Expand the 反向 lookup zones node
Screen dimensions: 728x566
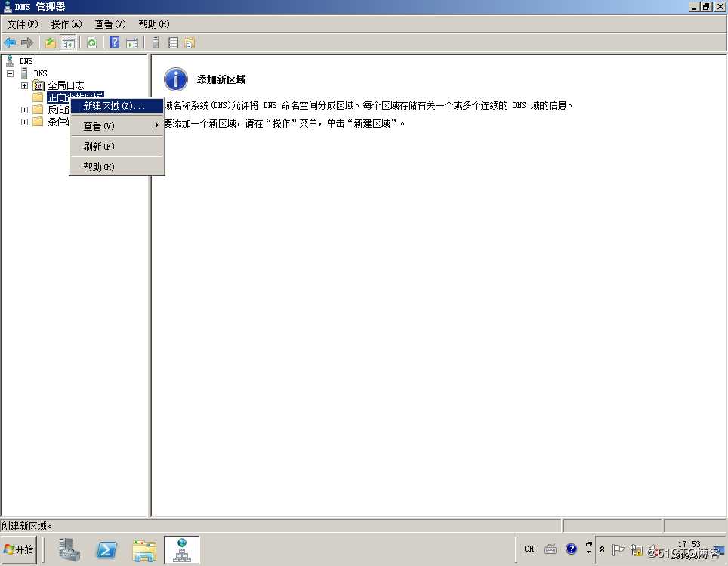pyautogui.click(x=25, y=110)
